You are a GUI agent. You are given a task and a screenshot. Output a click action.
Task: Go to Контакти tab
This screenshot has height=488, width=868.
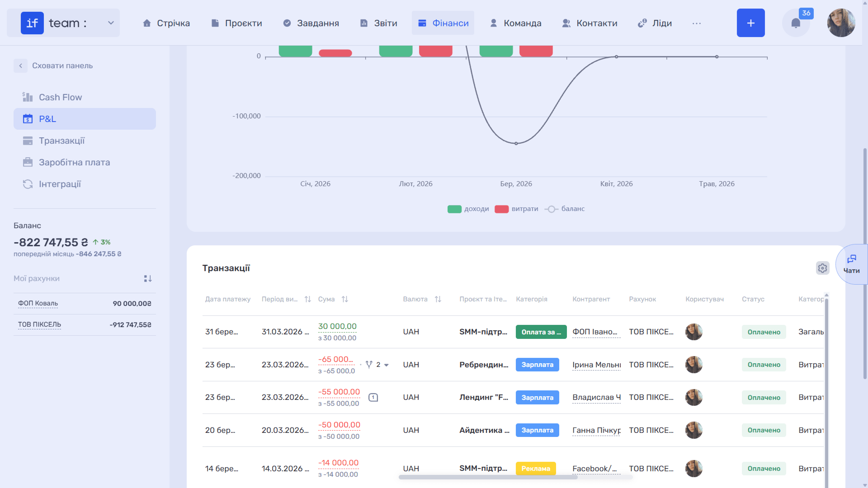[x=589, y=23]
